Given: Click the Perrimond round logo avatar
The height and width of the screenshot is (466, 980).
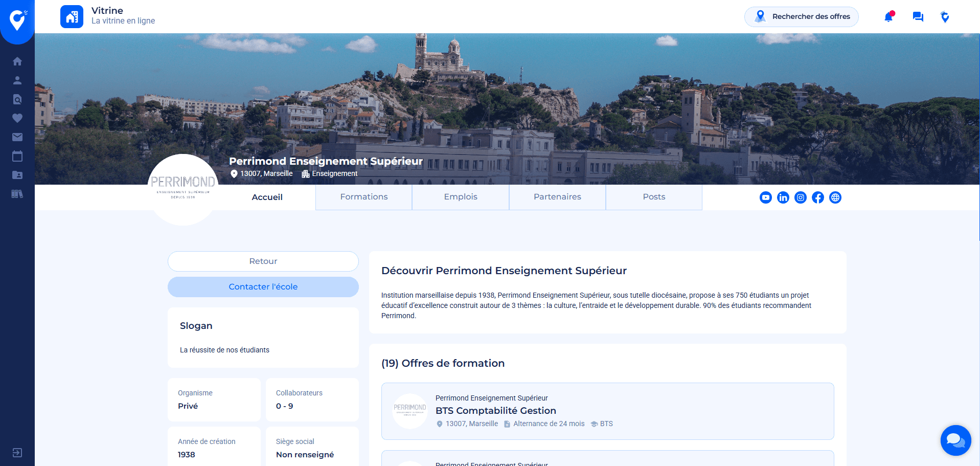Looking at the screenshot, I should [183, 190].
